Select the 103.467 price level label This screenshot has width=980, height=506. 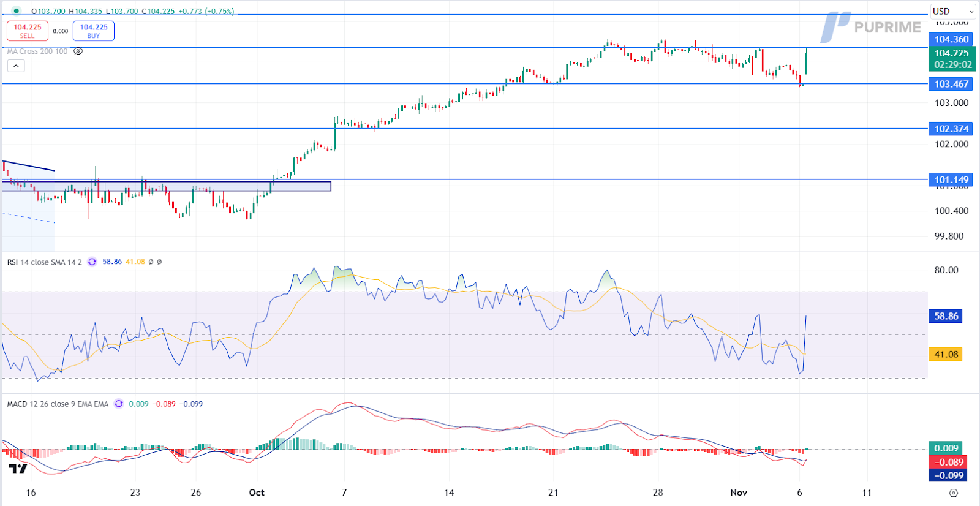click(x=951, y=84)
